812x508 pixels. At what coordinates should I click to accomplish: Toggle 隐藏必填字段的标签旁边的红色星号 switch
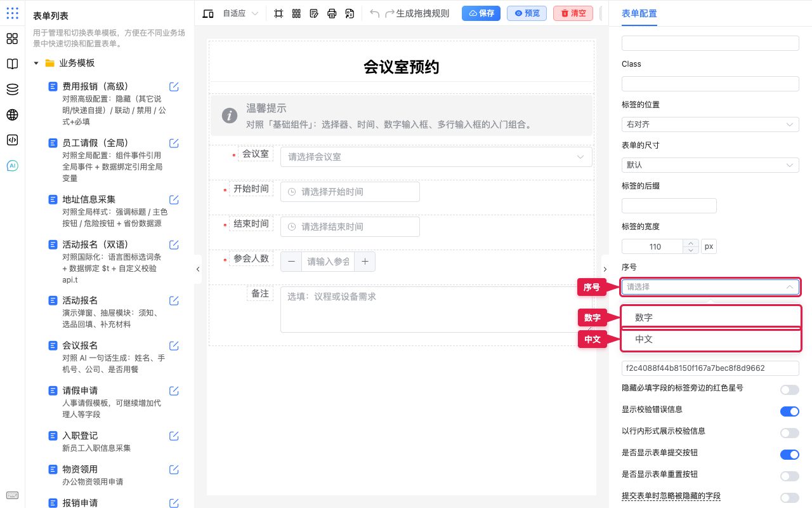point(790,390)
